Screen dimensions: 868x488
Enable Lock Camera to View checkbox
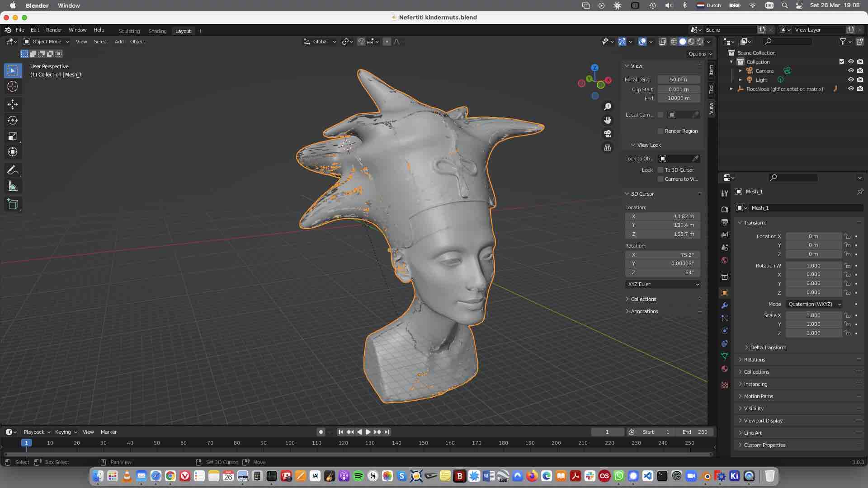click(x=660, y=179)
